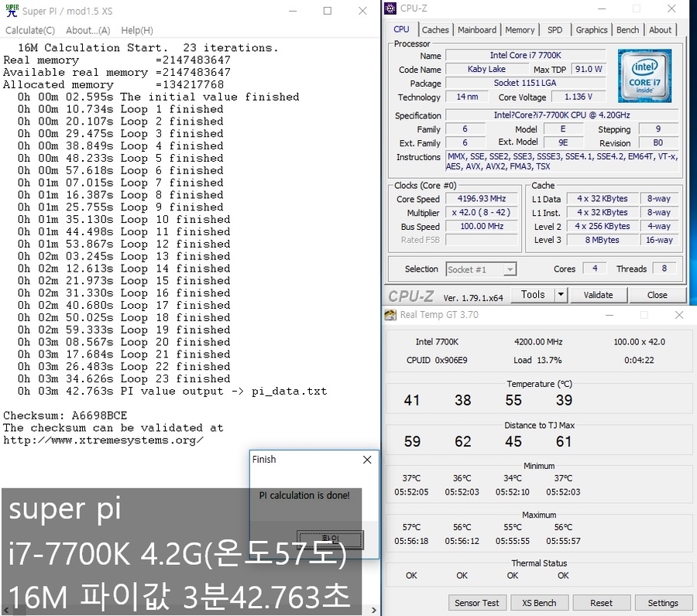Click the Bus Speed value 100.00 MHz
Screen dimensions: 697x616
click(482, 226)
